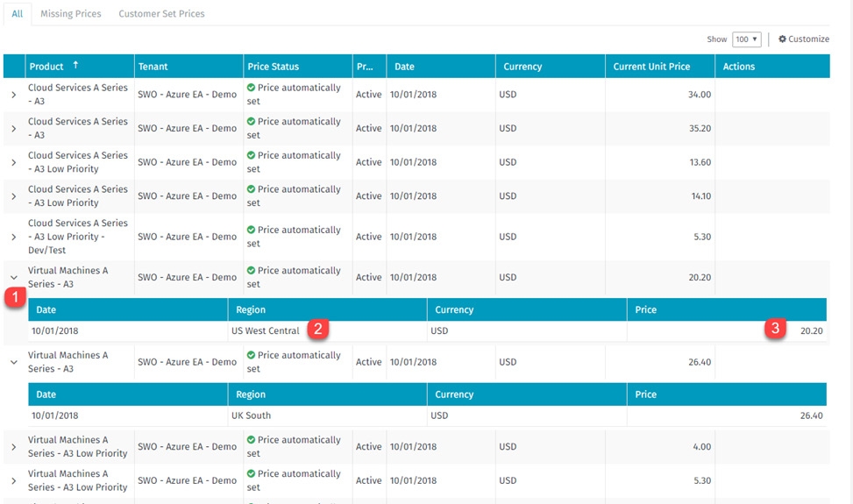Sort by the Current Unit Price column
This screenshot has height=504, width=853.
pyautogui.click(x=651, y=67)
